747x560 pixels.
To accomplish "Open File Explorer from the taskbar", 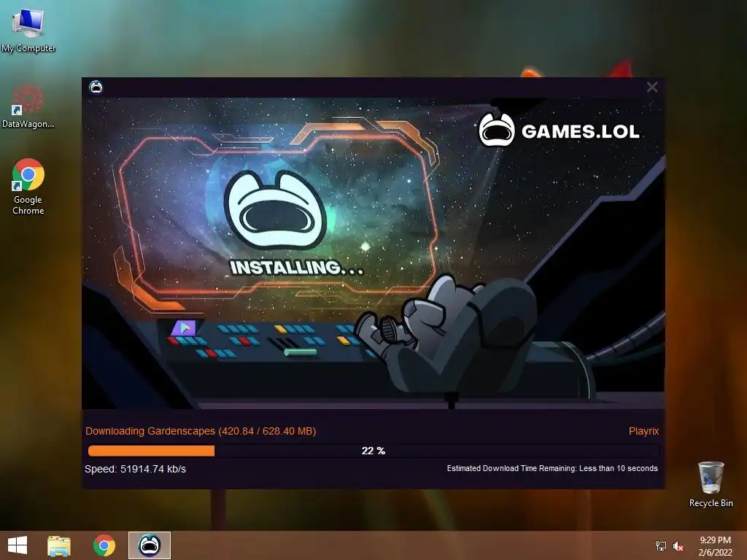I will click(59, 545).
